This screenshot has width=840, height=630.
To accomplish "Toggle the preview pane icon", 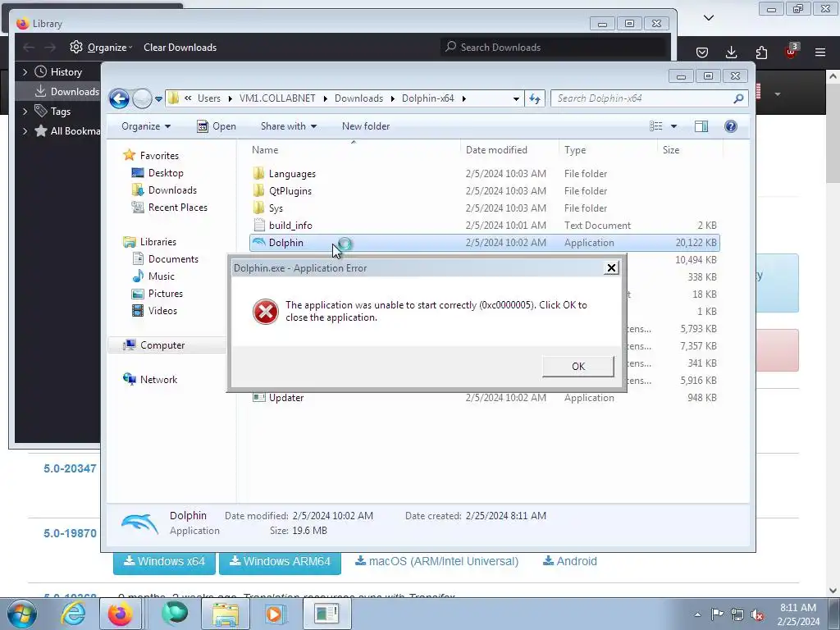I will 701,126.
